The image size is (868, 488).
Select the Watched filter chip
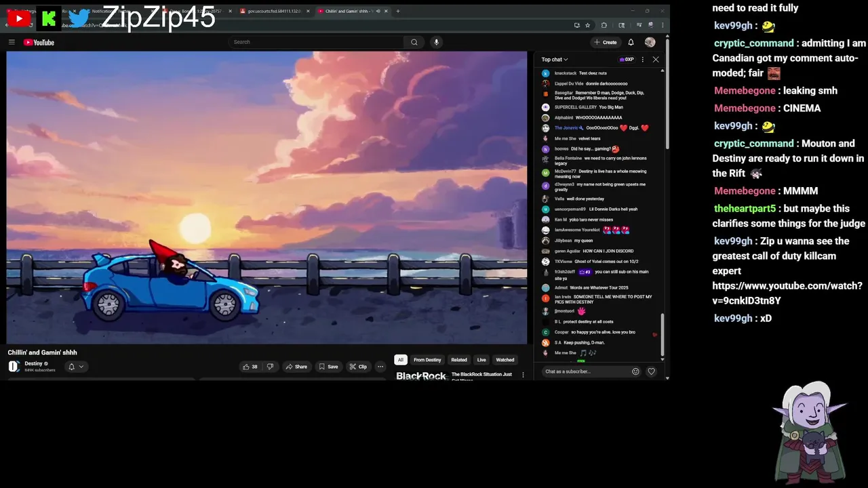click(505, 360)
